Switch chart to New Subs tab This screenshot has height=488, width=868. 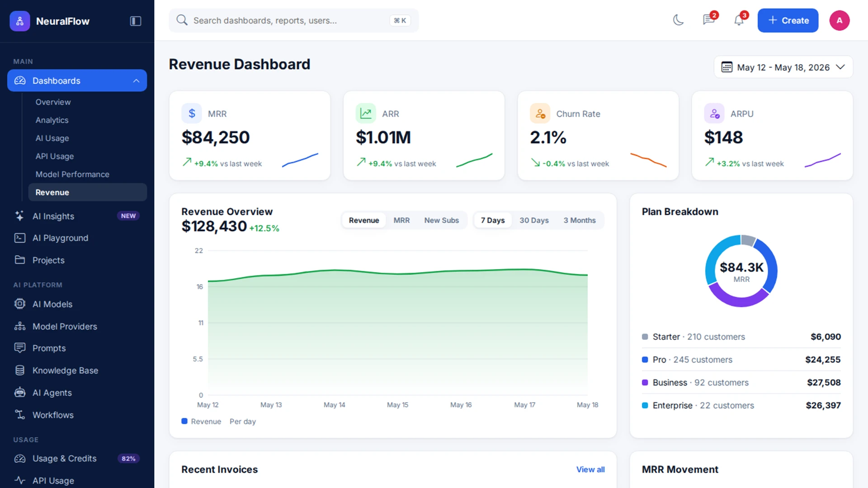click(441, 220)
